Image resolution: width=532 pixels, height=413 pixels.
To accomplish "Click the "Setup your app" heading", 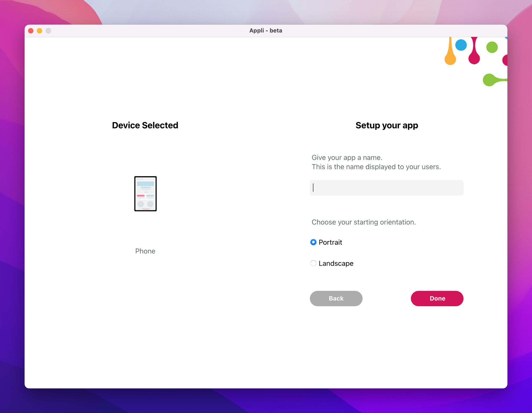I will coord(387,125).
